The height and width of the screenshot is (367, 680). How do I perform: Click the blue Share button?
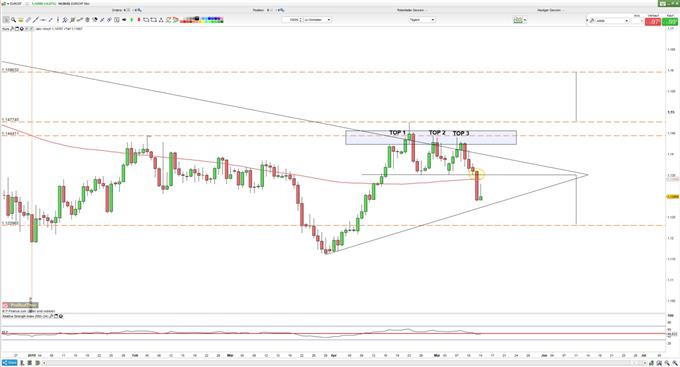[9, 362]
